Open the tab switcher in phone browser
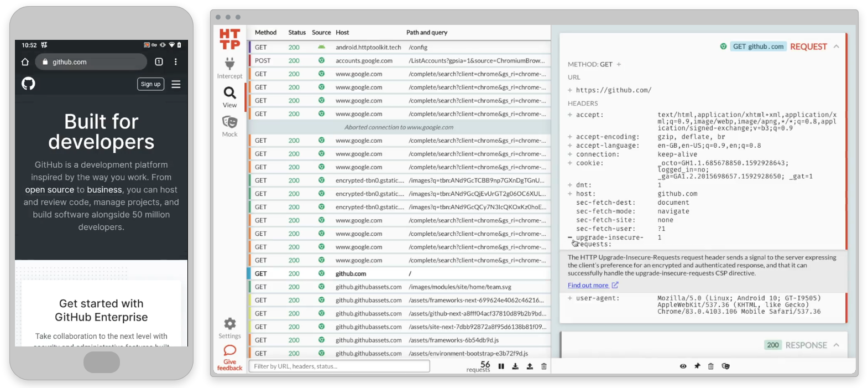Image resolution: width=868 pixels, height=388 pixels. click(159, 61)
